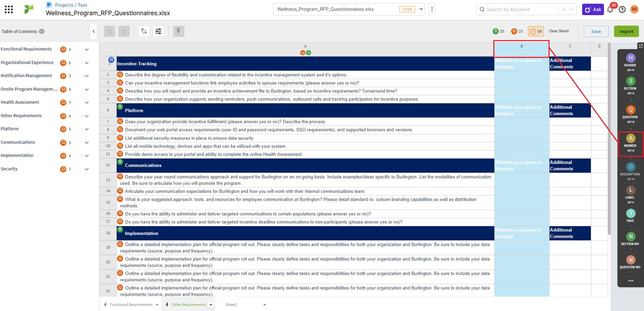Screen dimensions: 644x311
Task: Tag selection as Label
Action: tap(631, 195)
